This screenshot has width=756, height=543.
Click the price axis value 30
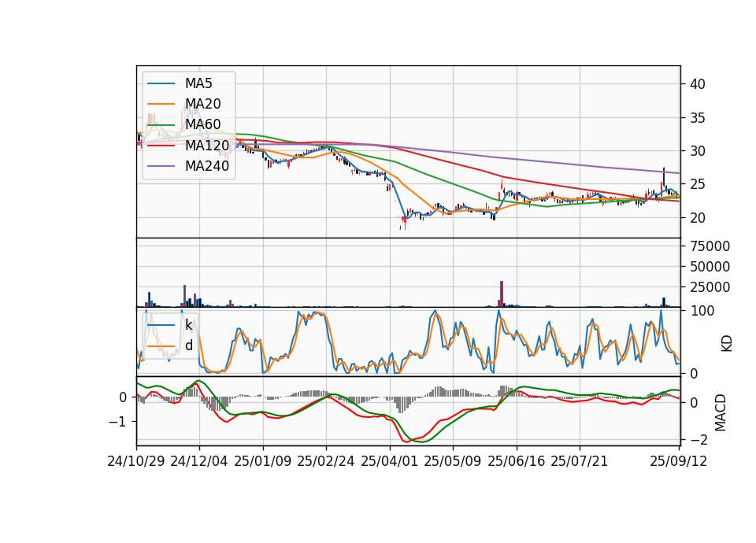click(x=697, y=151)
